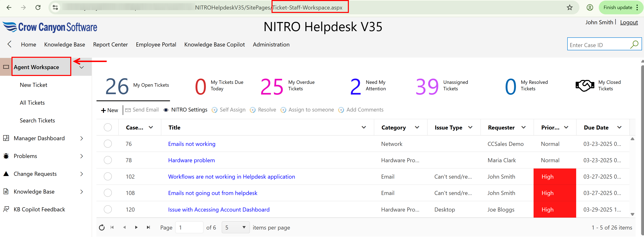The image size is (644, 237).
Task: Click the refresh icon in the pager
Action: point(102,227)
